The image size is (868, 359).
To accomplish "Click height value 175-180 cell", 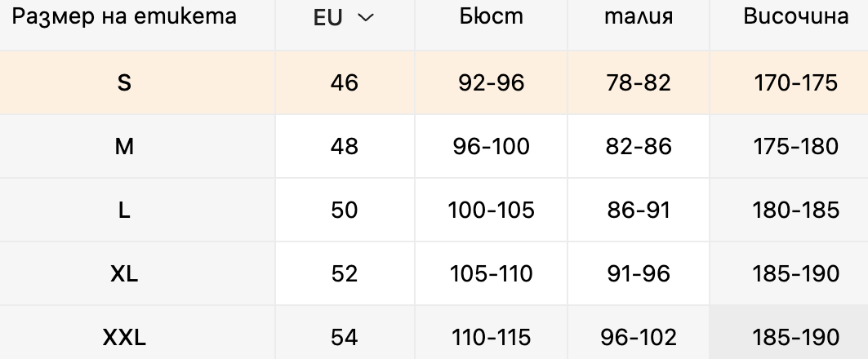I will pyautogui.click(x=795, y=147).
